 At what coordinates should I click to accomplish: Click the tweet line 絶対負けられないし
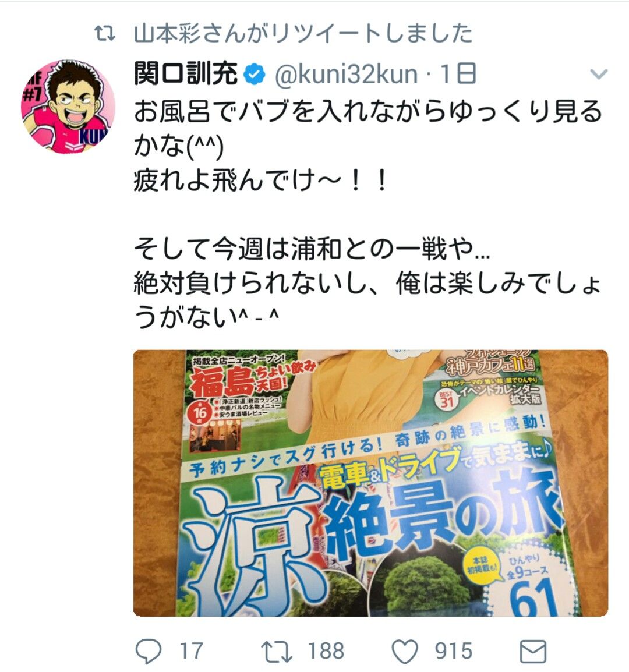click(367, 300)
